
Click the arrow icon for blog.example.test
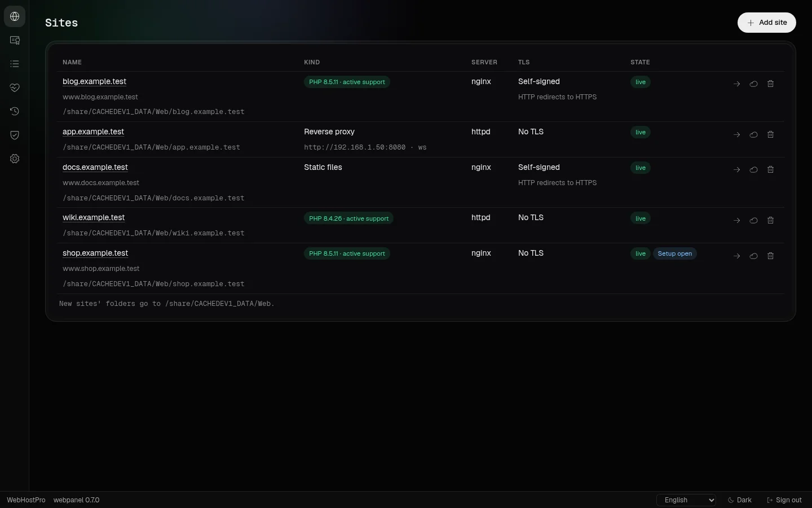[736, 84]
